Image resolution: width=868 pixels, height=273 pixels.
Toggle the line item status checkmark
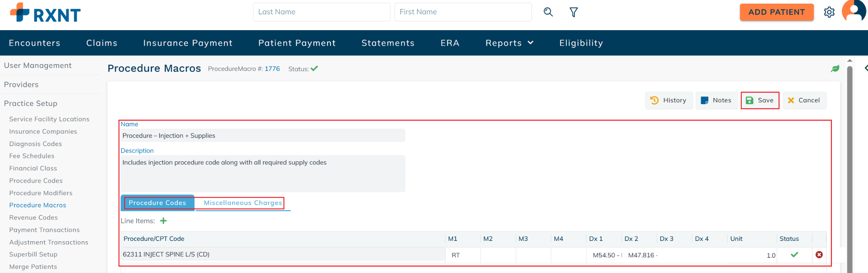click(794, 255)
